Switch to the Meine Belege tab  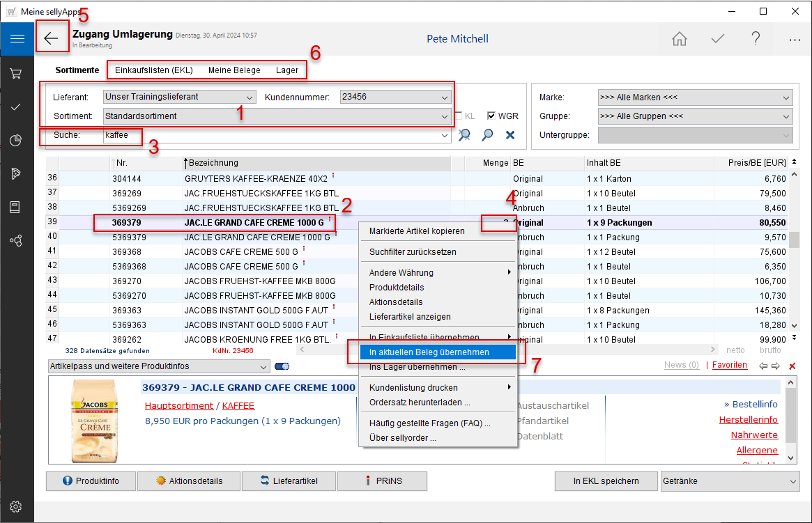tap(234, 70)
